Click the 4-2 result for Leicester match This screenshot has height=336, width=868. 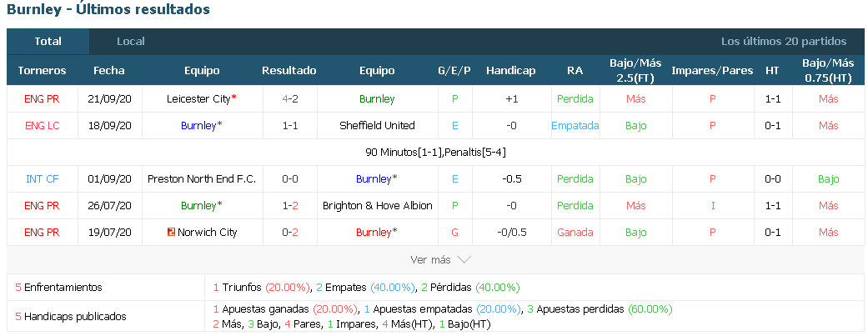click(289, 99)
